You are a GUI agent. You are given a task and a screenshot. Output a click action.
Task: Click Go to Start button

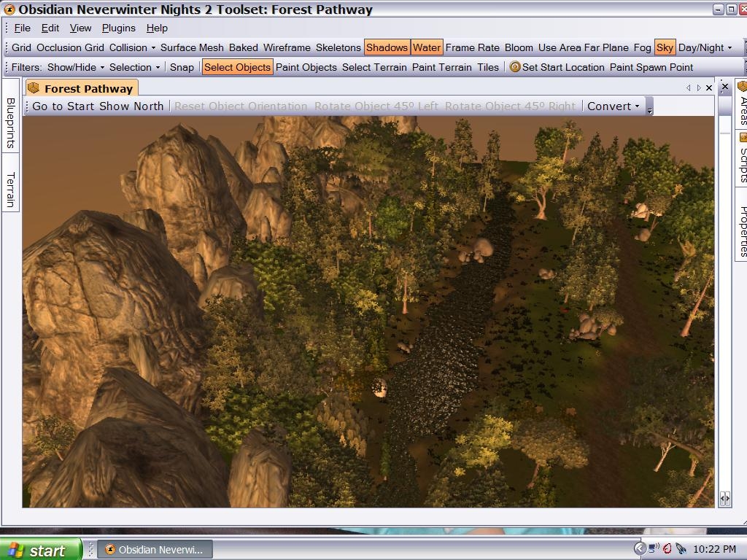[x=64, y=106]
